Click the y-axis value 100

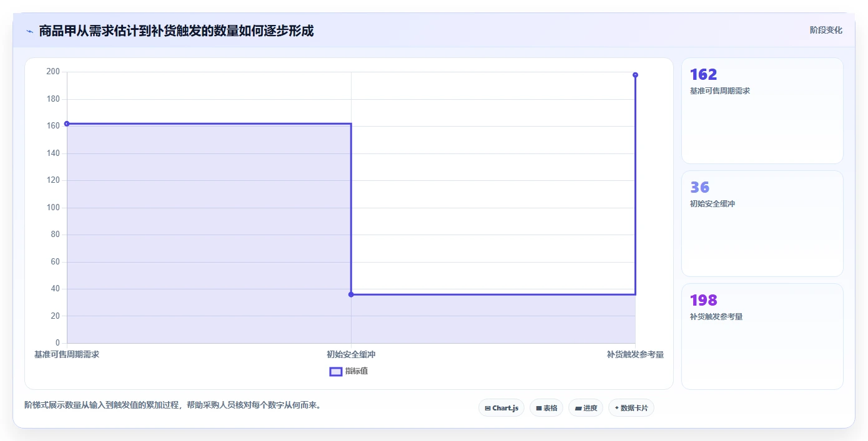tap(53, 208)
